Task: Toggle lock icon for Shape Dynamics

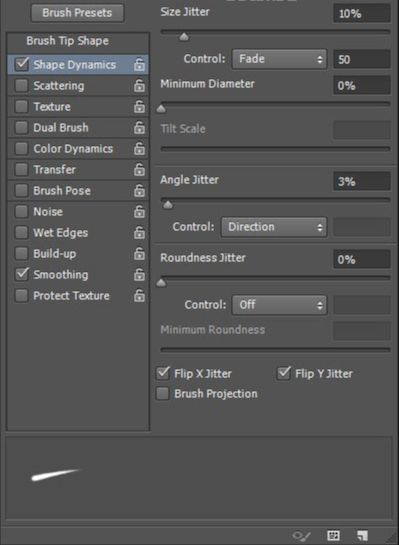Action: point(139,65)
